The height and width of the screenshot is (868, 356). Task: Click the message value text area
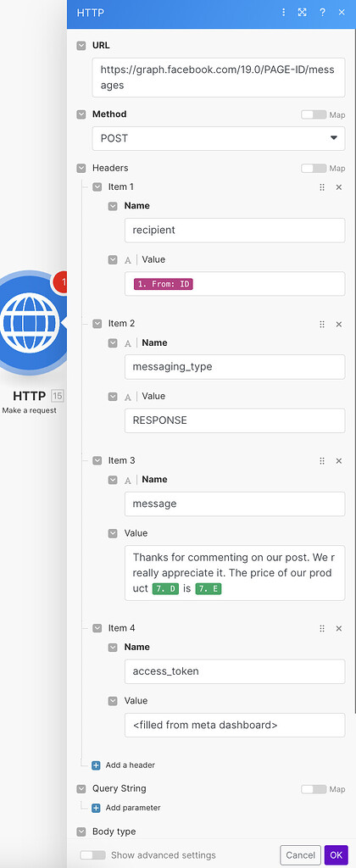(x=235, y=573)
